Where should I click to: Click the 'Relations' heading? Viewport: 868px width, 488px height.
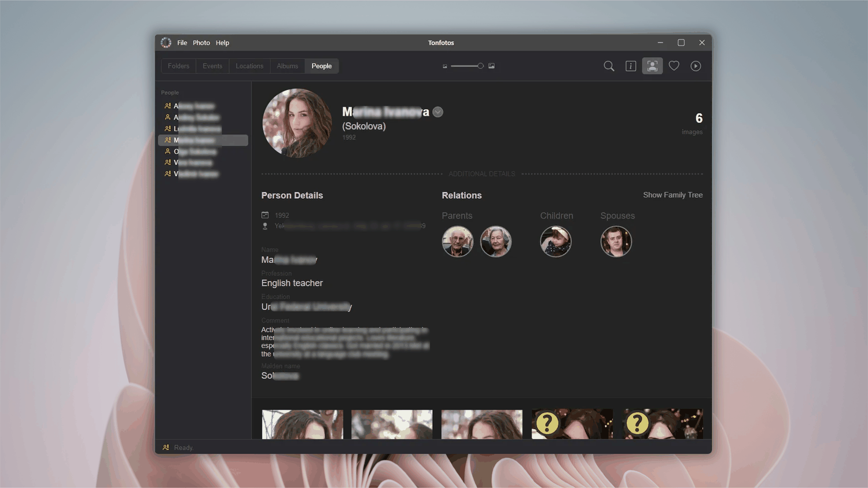coord(462,195)
